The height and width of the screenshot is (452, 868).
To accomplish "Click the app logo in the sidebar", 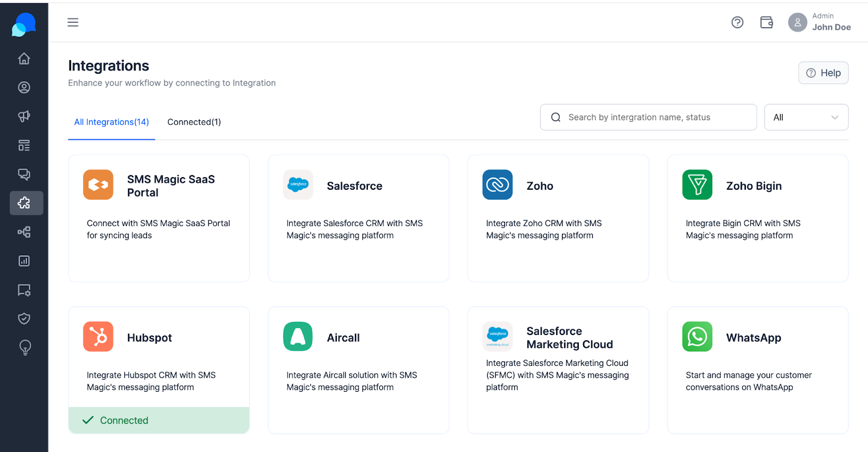I will 24,25.
